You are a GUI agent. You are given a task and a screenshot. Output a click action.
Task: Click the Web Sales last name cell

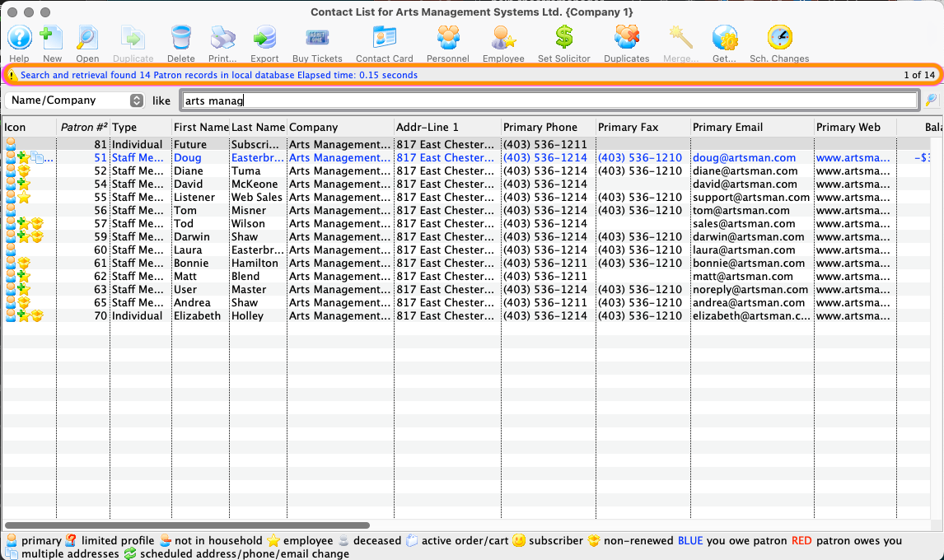point(259,198)
